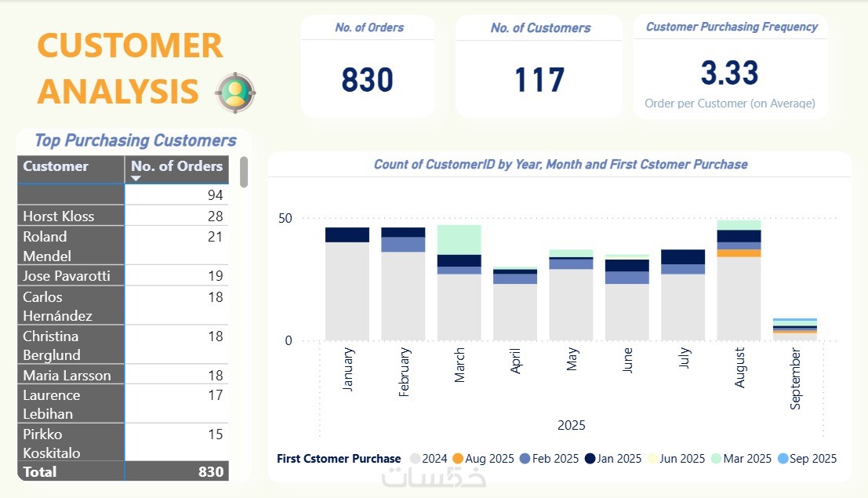The image size is (868, 498).
Task: Select the Roland Mendel row
Action: (123, 245)
